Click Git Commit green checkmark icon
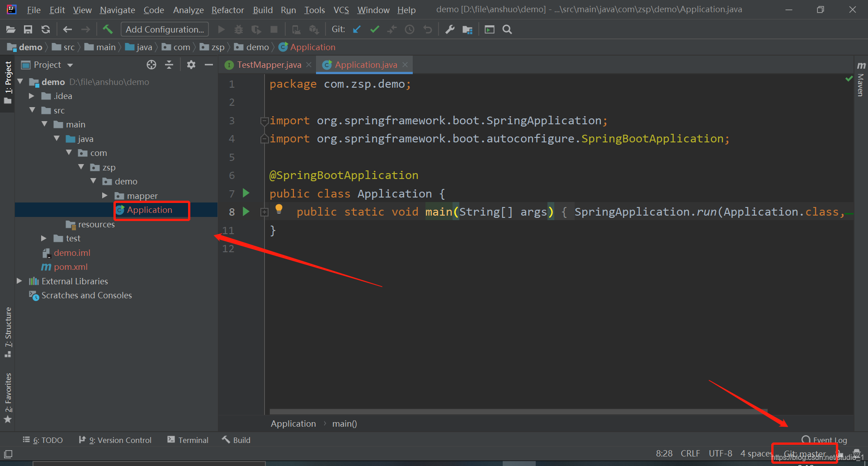This screenshot has height=466, width=868. [374, 29]
